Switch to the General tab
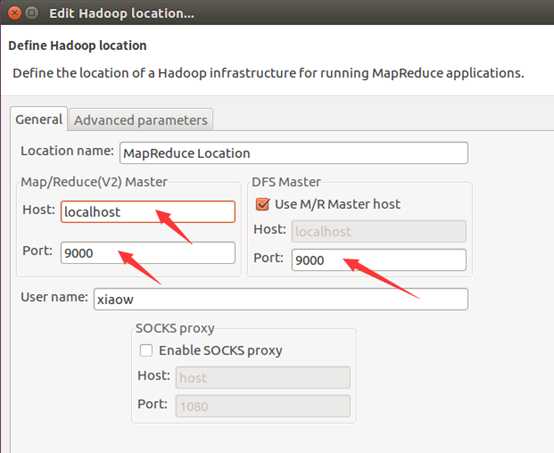 pyautogui.click(x=39, y=119)
